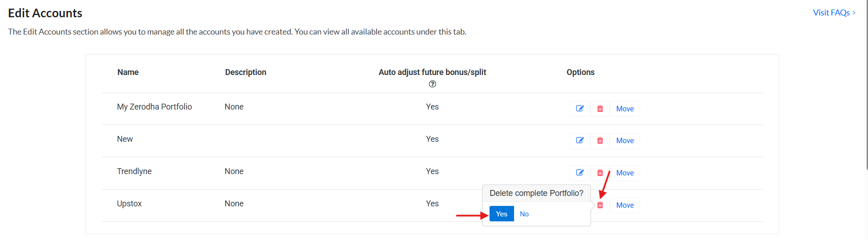Cancel portfolio deletion with No
868x240 pixels.
[x=524, y=214]
